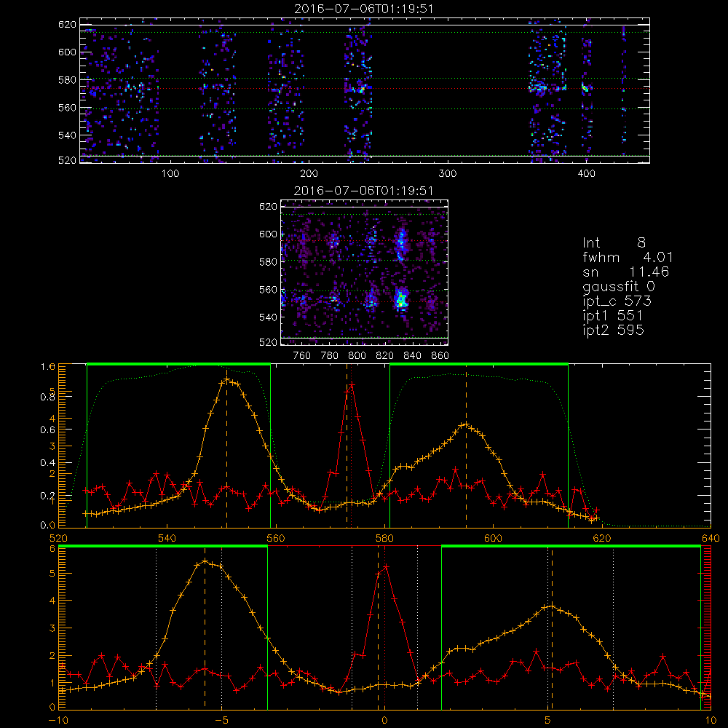Click x-axis label 640 of the pixel profile plot
This screenshot has height=728, width=728.
[711, 538]
